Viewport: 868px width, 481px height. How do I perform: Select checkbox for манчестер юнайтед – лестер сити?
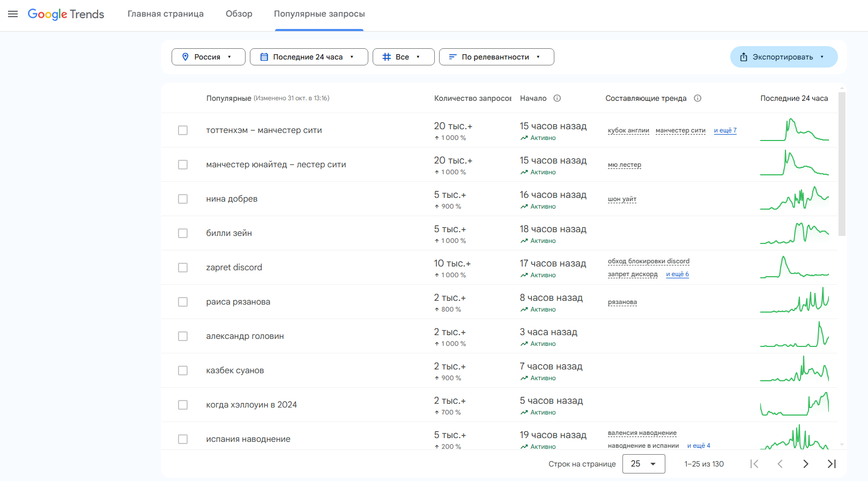183,165
